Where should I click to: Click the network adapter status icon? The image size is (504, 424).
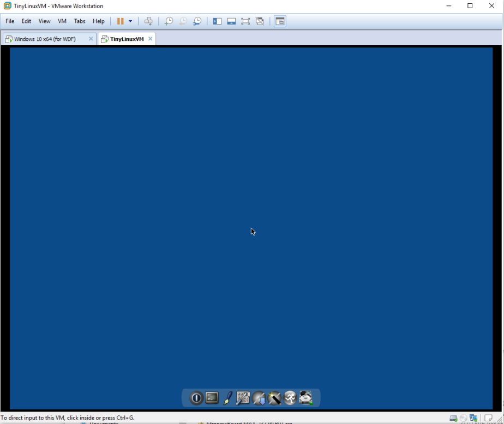pyautogui.click(x=473, y=417)
